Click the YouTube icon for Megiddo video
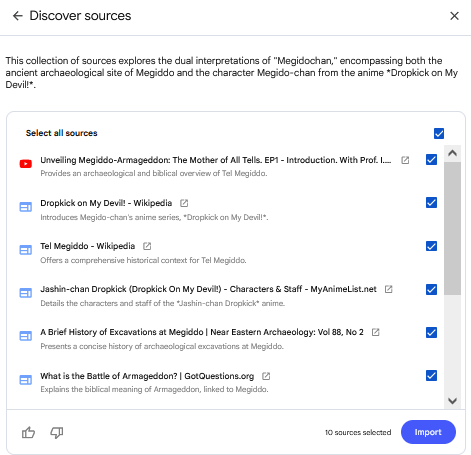 [26, 164]
